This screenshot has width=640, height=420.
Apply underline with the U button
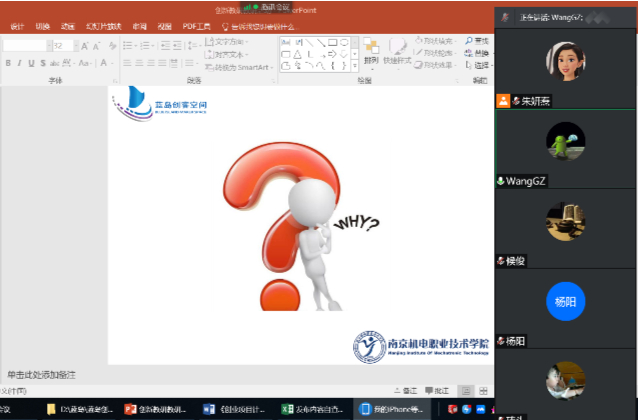28,64
